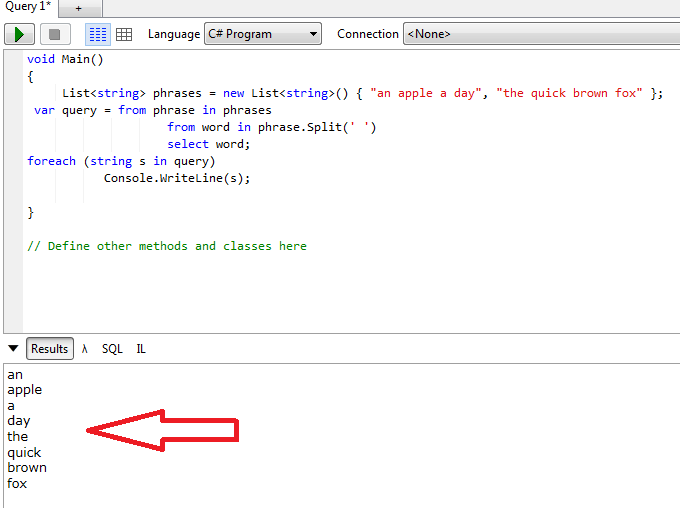Click on 'Console.WriteLine(s);' in the code

pos(177,178)
